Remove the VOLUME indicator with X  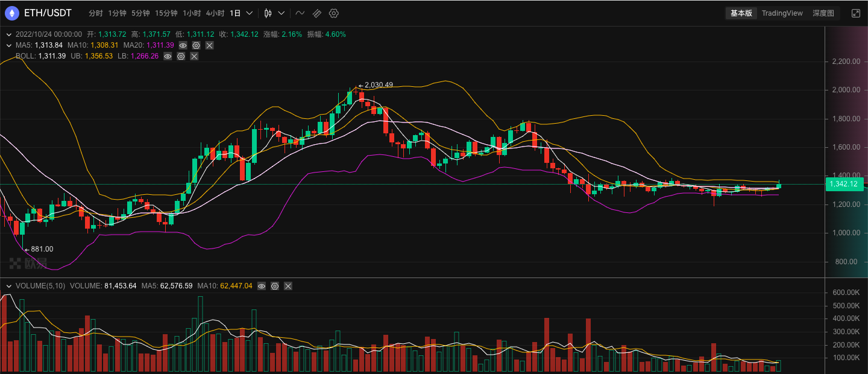pyautogui.click(x=288, y=286)
